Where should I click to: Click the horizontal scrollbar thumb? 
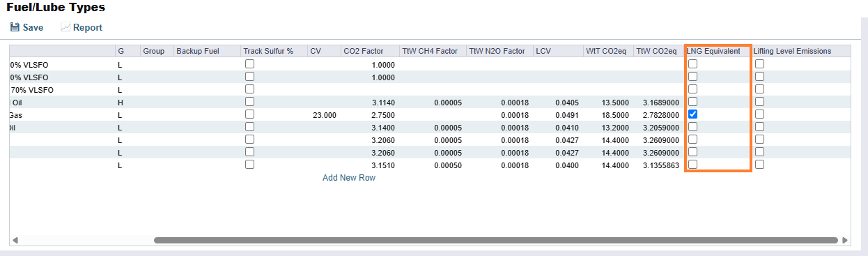495,240
